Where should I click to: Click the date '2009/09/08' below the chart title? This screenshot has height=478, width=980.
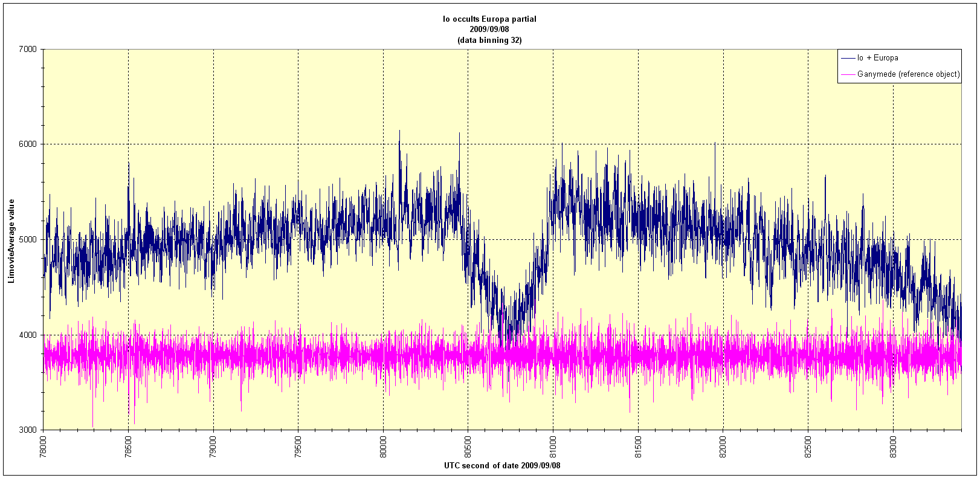pos(489,30)
